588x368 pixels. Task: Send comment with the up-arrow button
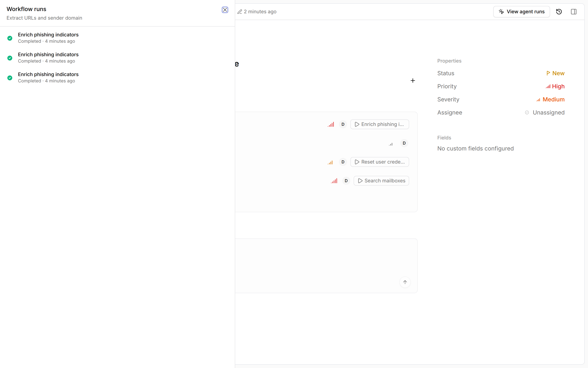[405, 282]
